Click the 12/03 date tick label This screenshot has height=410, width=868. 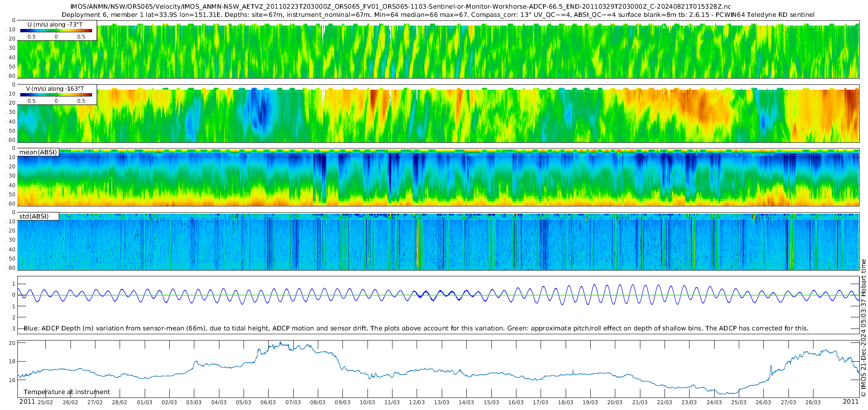click(x=417, y=402)
